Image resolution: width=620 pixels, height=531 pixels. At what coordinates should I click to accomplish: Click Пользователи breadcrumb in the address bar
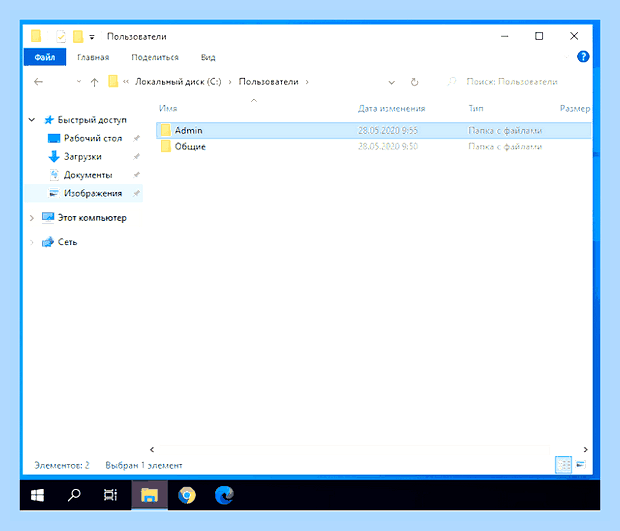pos(268,82)
